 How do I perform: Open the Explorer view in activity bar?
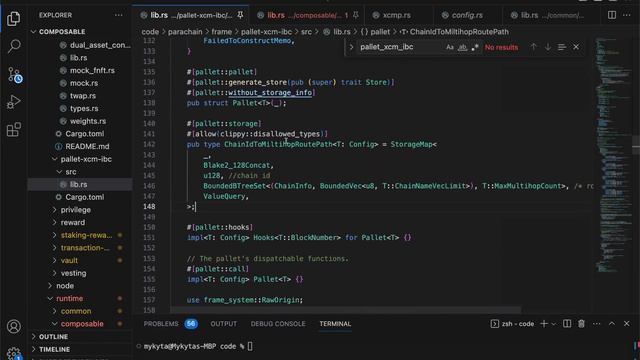click(x=13, y=18)
